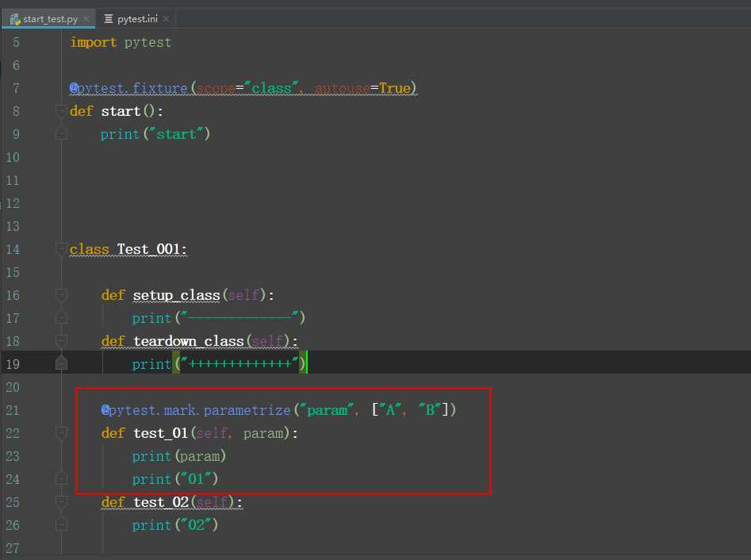Click the fold end marker on line 19
This screenshot has height=560, width=751.
(x=61, y=363)
